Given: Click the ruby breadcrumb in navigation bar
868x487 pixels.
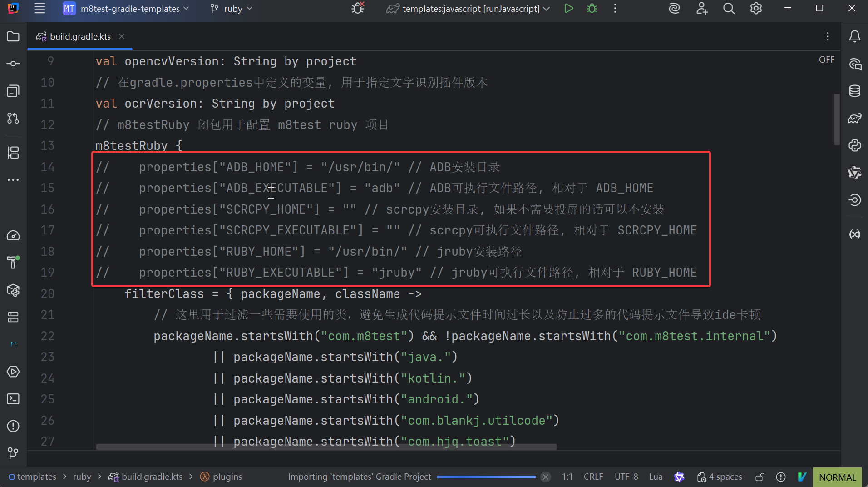Looking at the screenshot, I should coord(82,477).
